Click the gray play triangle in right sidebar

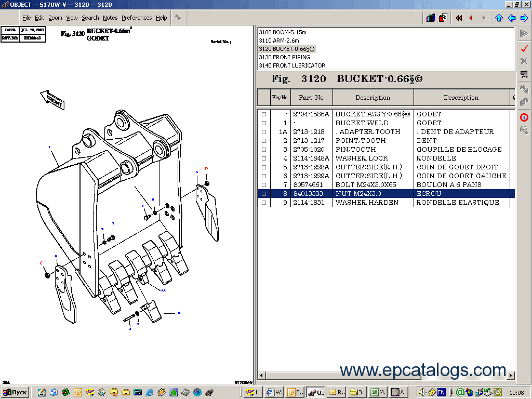pos(524,34)
